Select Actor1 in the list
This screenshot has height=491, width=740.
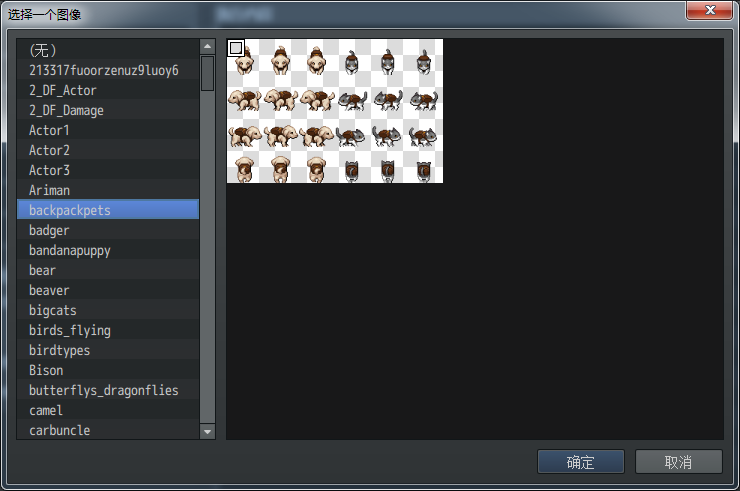click(x=108, y=130)
